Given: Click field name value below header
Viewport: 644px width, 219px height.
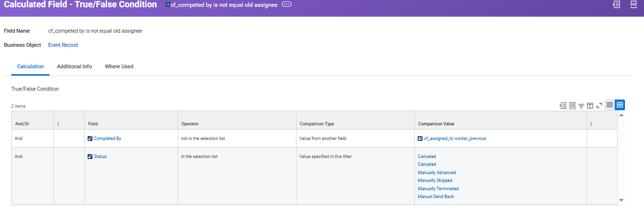Looking at the screenshot, I should tap(95, 31).
